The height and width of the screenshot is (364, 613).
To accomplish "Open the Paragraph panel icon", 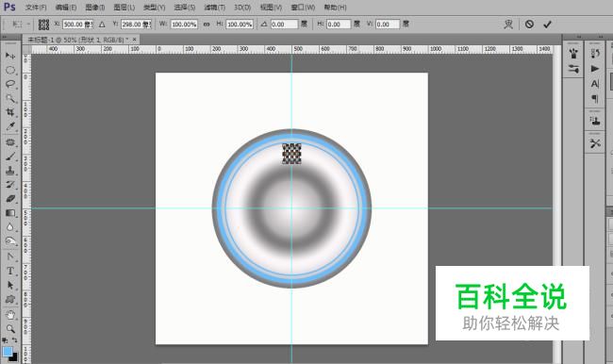I will pyautogui.click(x=595, y=98).
